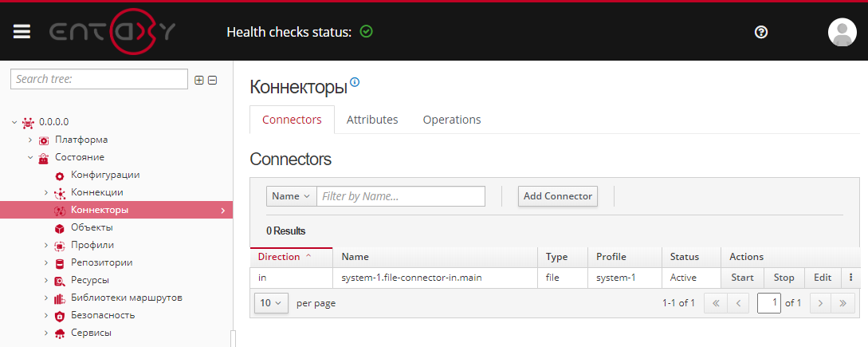Viewport: 868px width, 347px height.
Task: Collapse all tree nodes with minus icon
Action: 212,80
